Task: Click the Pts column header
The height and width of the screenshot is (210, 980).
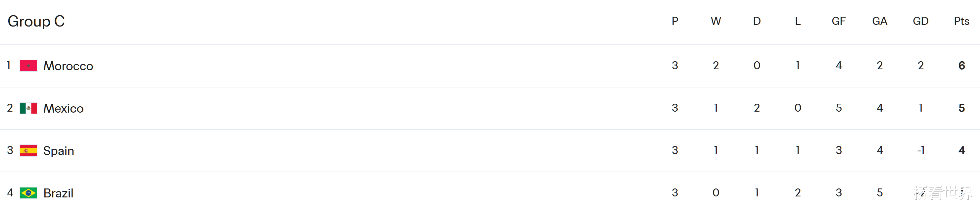Action: coord(961,21)
